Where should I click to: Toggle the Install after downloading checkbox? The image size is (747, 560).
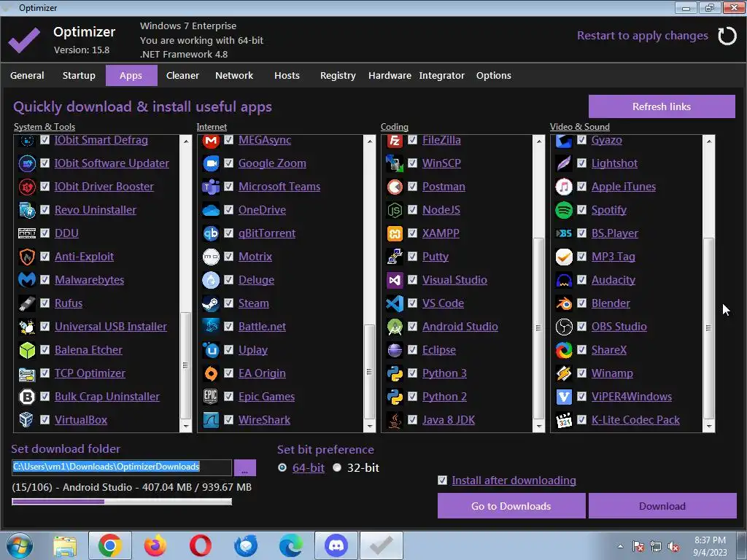click(443, 480)
